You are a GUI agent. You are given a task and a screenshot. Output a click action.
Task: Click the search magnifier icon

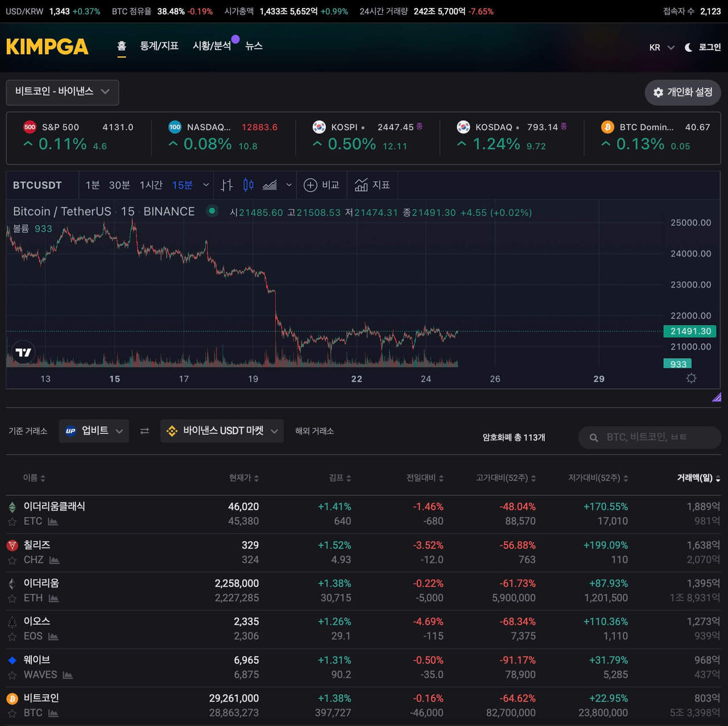[594, 438]
